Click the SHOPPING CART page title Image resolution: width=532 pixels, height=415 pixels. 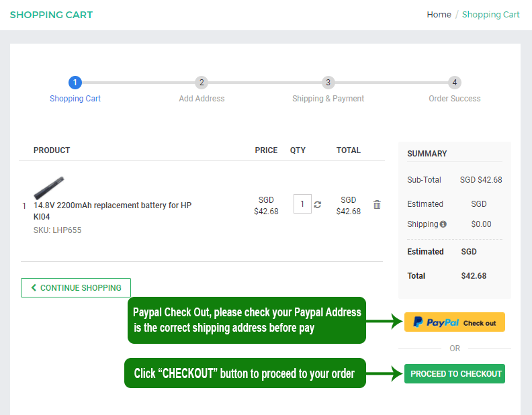point(51,15)
